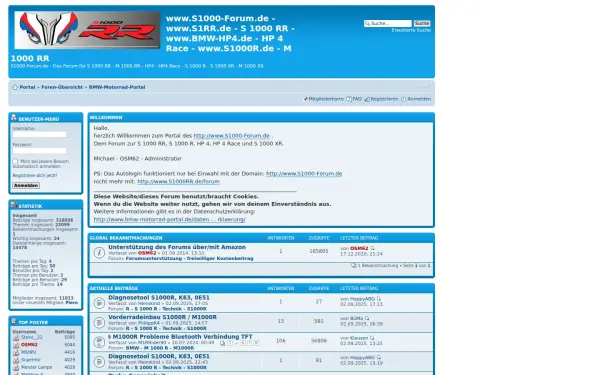Open Unterstützung des Forums über/mit Amazon topic
600x375 pixels.
point(177,247)
